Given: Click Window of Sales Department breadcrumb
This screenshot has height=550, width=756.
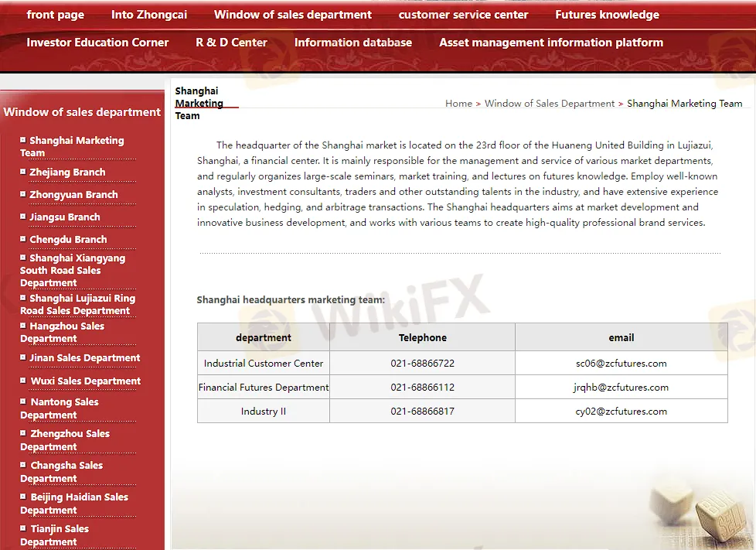Looking at the screenshot, I should (x=549, y=104).
